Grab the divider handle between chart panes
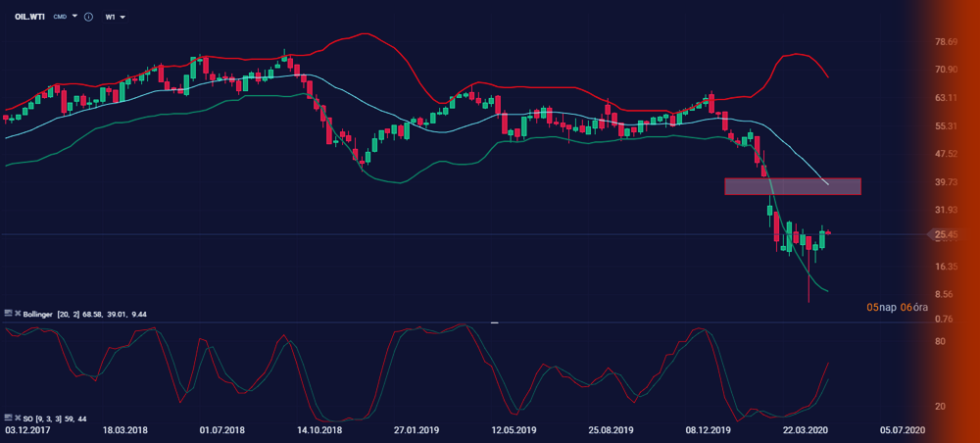This screenshot has height=443, width=980. tap(495, 321)
